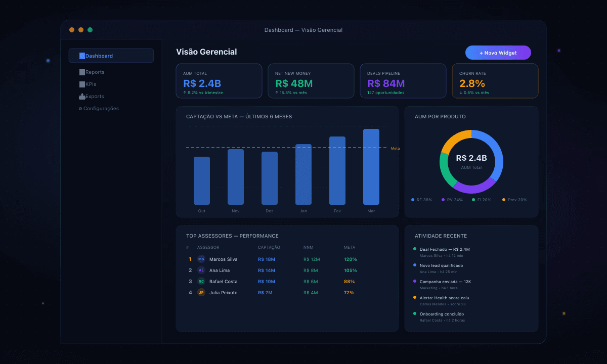The height and width of the screenshot is (364, 607).
Task: Select the Mar bar in the captação chart
Action: tap(371, 167)
